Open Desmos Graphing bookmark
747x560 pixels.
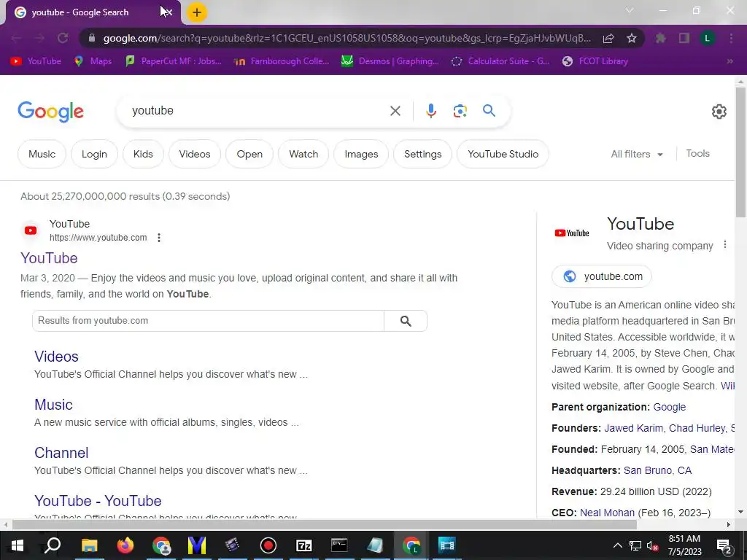(390, 61)
